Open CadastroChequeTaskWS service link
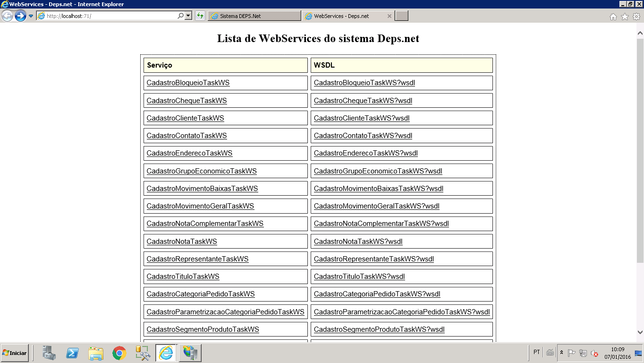This screenshot has width=644, height=363. click(x=186, y=101)
